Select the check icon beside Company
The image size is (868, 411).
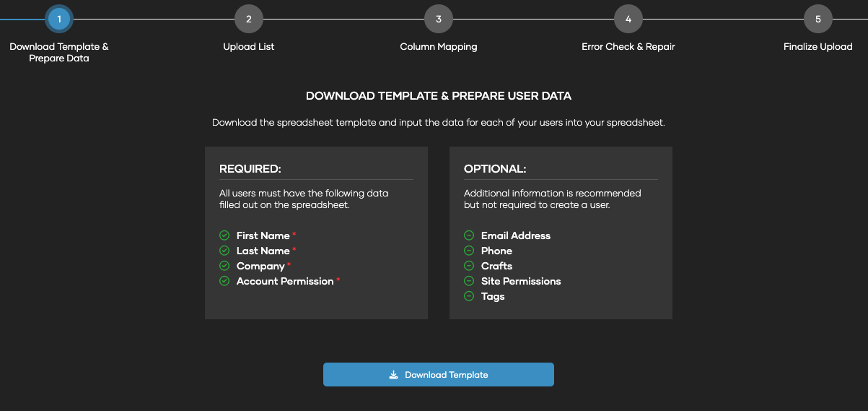(x=224, y=266)
